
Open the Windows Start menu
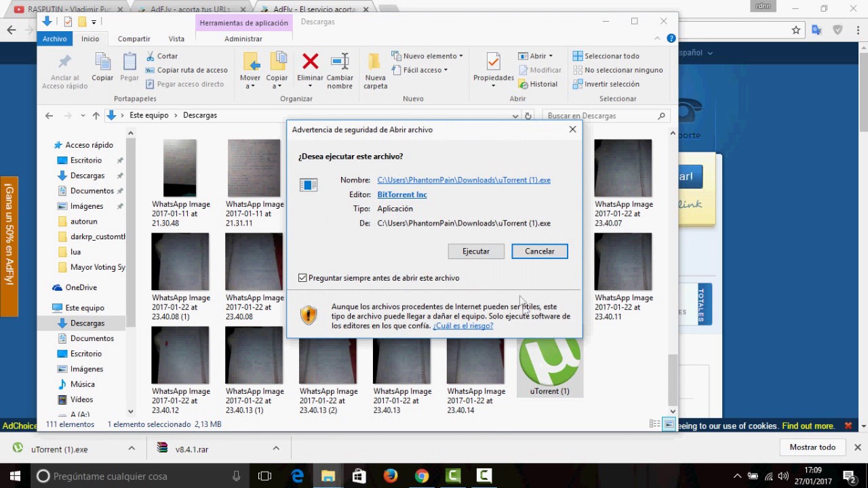[15, 476]
